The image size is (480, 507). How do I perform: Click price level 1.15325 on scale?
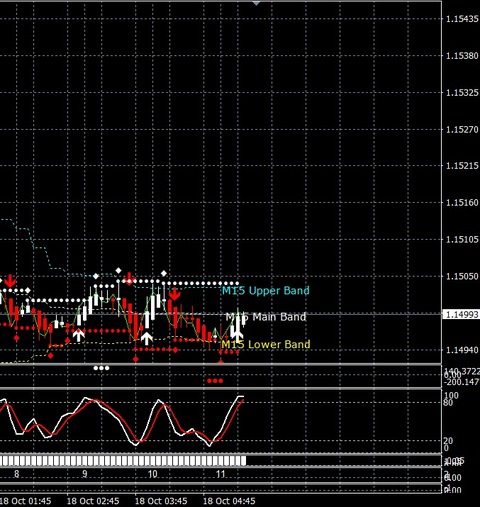462,92
